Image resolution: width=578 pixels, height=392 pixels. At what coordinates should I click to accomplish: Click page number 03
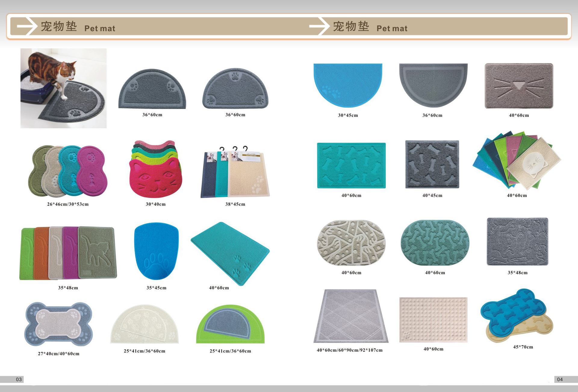(19, 379)
